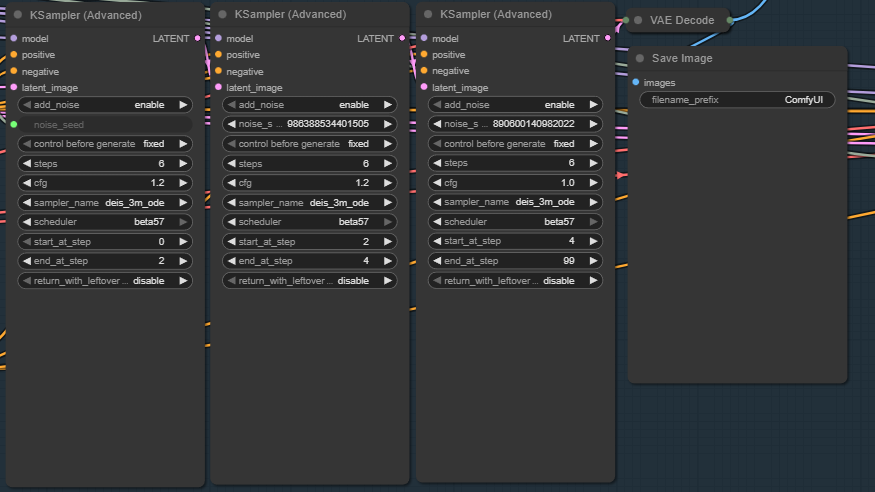This screenshot has width=875, height=492.
Task: Click the green output port of VAE Decode
Action: [x=730, y=20]
